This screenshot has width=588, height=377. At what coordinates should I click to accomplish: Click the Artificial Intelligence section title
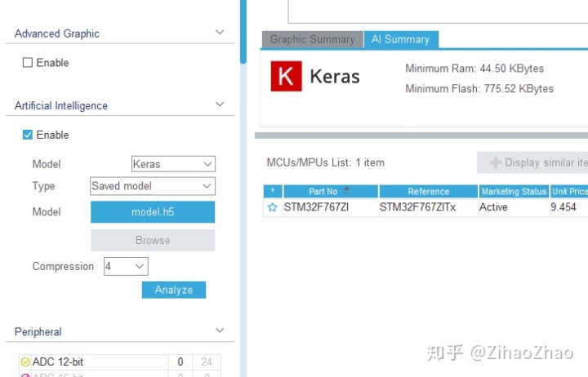click(x=61, y=106)
